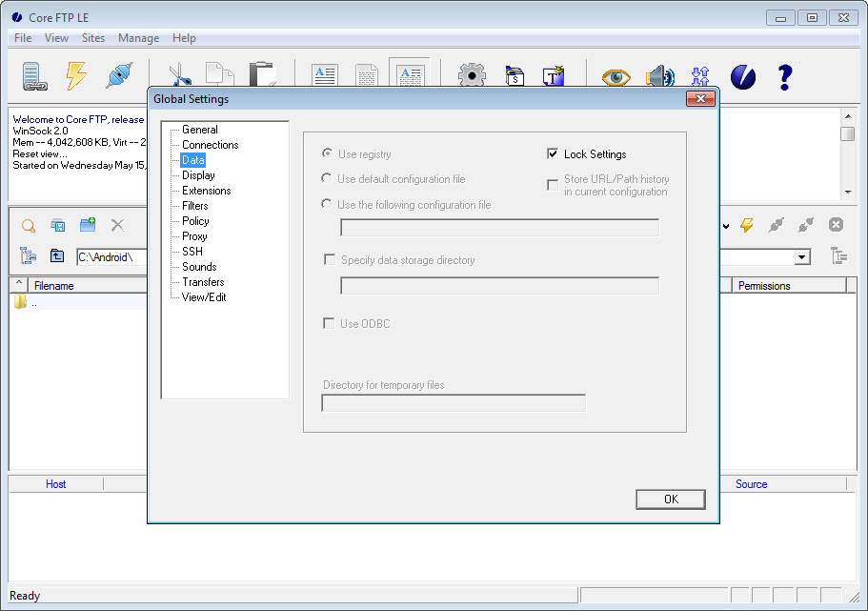The height and width of the screenshot is (611, 868).
Task: Select General in settings tree
Action: (x=200, y=130)
